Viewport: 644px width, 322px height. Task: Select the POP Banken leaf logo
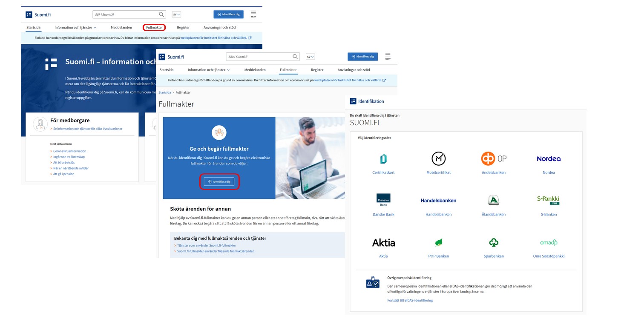click(438, 242)
